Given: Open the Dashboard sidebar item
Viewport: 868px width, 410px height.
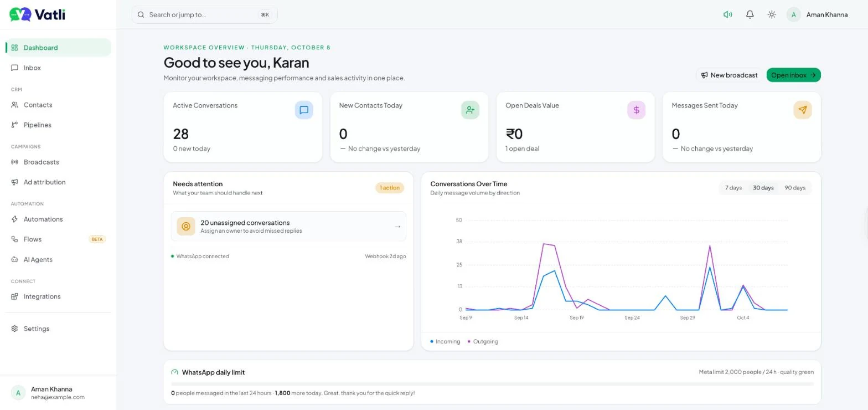Looking at the screenshot, I should click(58, 48).
